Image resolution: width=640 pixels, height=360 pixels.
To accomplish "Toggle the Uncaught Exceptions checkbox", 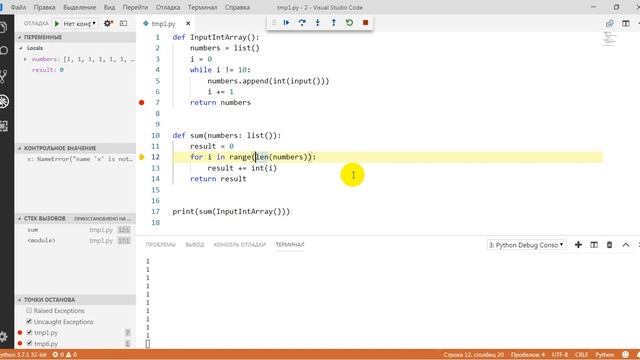I will [29, 322].
